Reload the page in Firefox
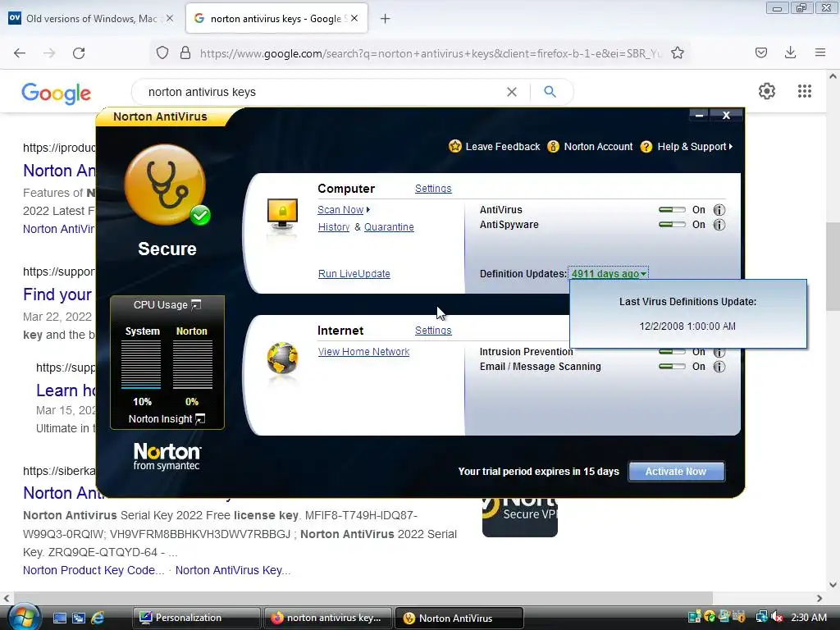This screenshot has width=840, height=630. pos(79,53)
